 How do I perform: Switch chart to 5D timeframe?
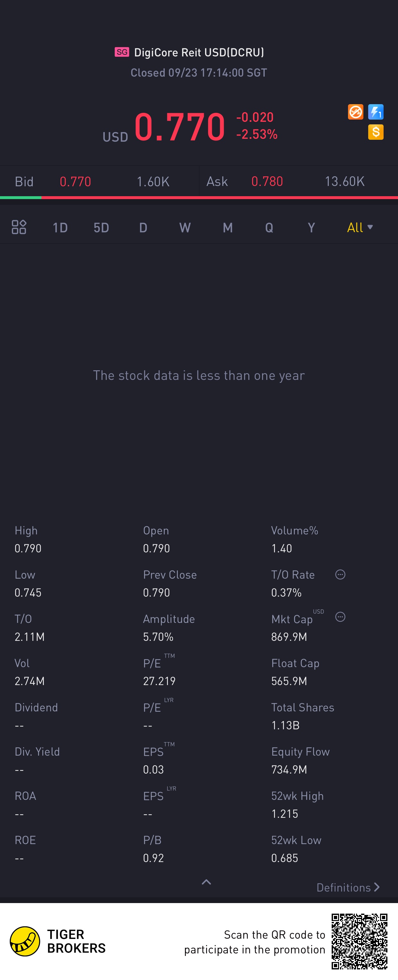click(x=101, y=228)
